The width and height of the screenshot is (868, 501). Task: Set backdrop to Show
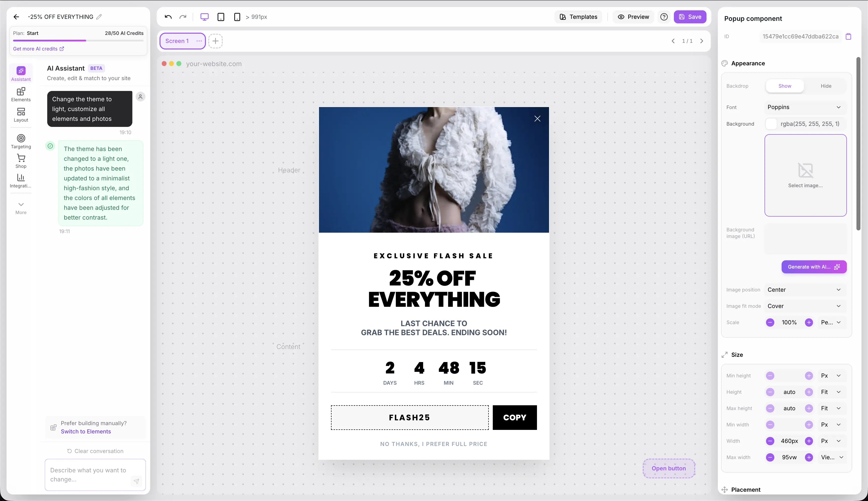point(784,86)
